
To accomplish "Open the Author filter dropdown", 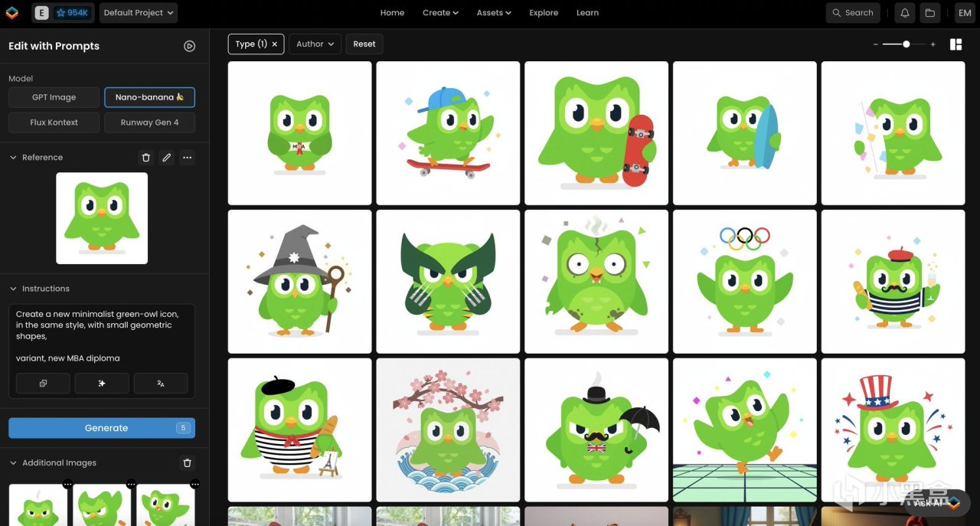I will pyautogui.click(x=315, y=44).
